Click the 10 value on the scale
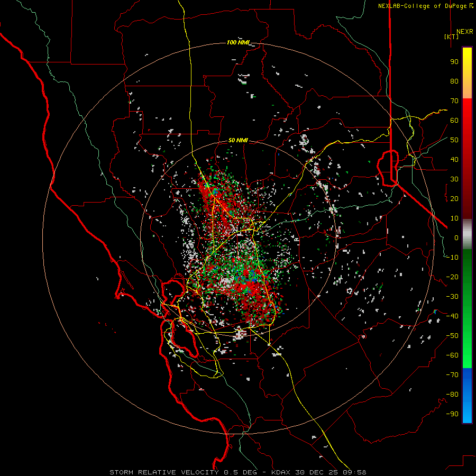The image size is (476, 476). [454, 218]
